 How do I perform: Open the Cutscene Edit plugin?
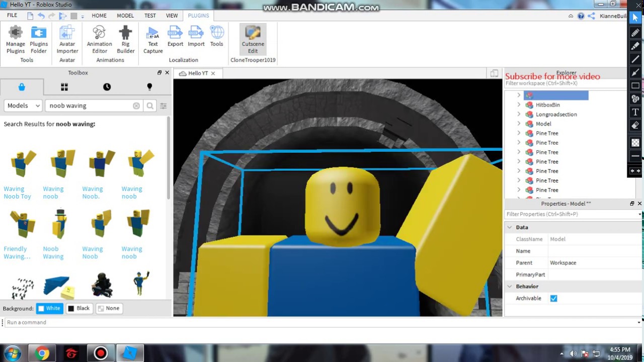pyautogui.click(x=253, y=40)
